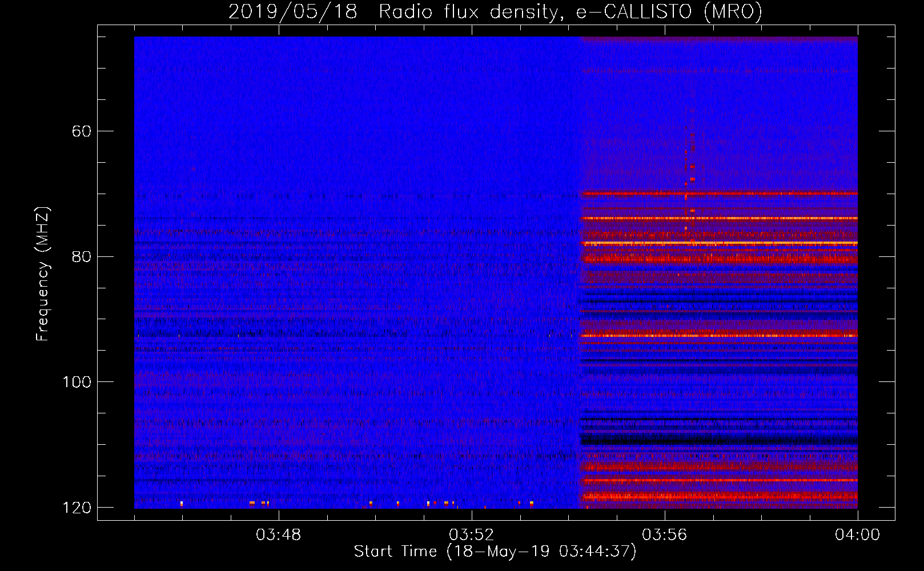The image size is (924, 571).
Task: Click the 'Start Time (18-May-19 03:44:37)' label
Action: click(x=495, y=552)
